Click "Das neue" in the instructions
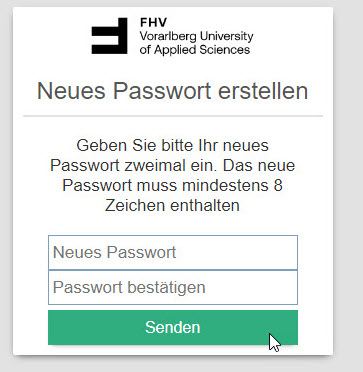Viewport: 363px width, 372px height. point(259,166)
